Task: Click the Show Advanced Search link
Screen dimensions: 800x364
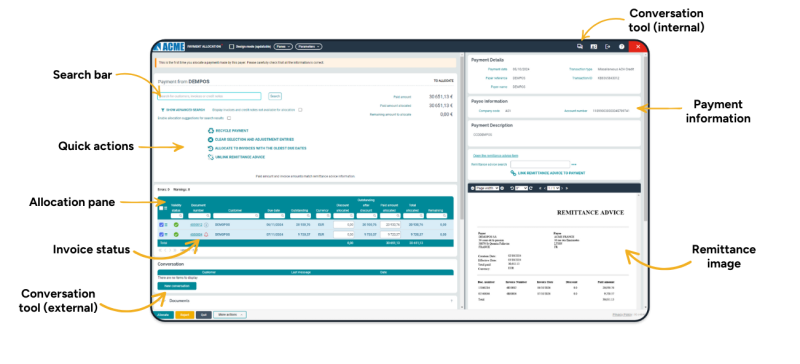Action: click(x=186, y=110)
